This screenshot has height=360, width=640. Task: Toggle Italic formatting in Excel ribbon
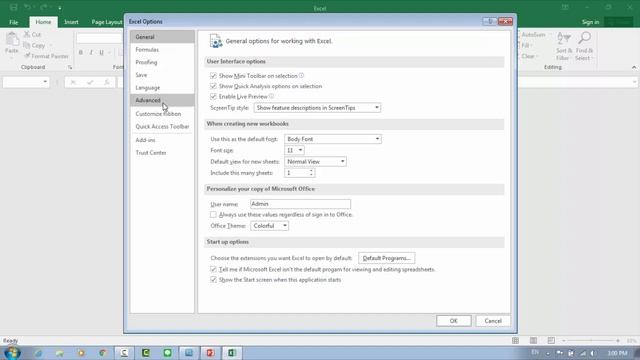tap(91, 52)
